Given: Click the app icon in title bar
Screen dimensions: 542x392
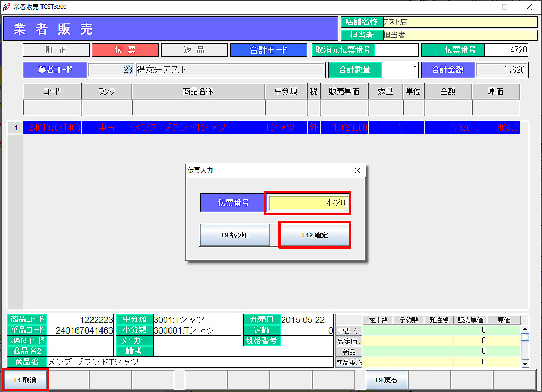Looking at the screenshot, I should 6,7.
